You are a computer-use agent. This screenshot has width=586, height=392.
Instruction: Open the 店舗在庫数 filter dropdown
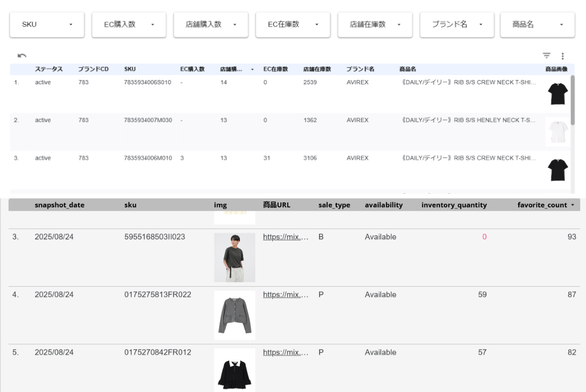[x=375, y=25]
